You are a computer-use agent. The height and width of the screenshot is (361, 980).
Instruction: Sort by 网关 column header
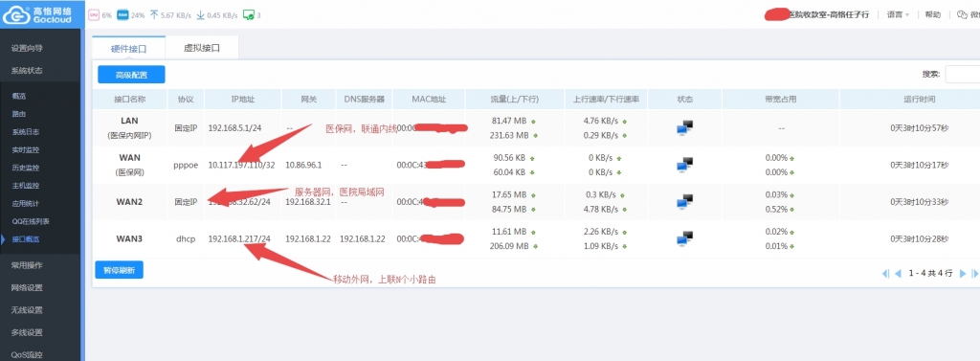(309, 100)
